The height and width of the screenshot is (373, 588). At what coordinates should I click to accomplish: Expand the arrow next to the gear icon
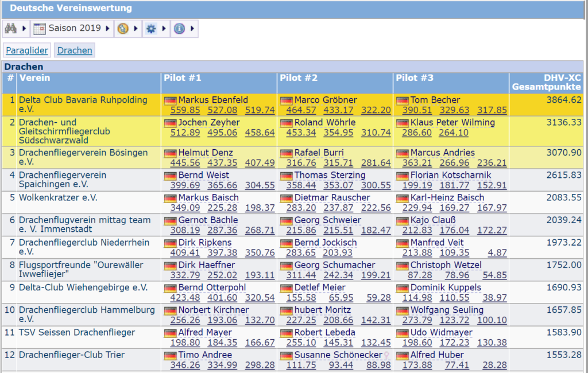tap(164, 29)
